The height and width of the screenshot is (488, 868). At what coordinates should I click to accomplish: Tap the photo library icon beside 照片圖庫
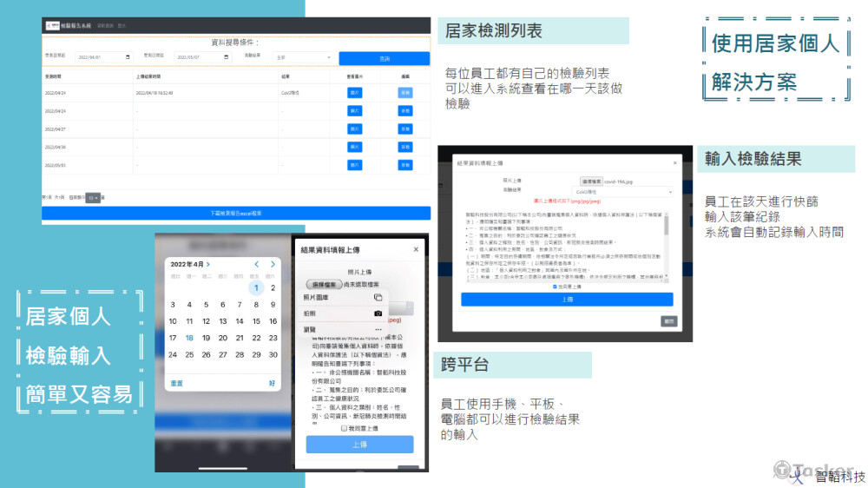coord(378,297)
